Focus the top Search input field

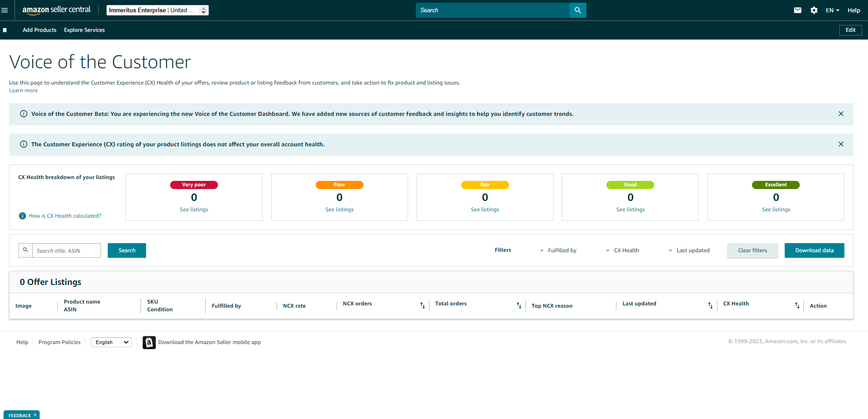pos(493,10)
